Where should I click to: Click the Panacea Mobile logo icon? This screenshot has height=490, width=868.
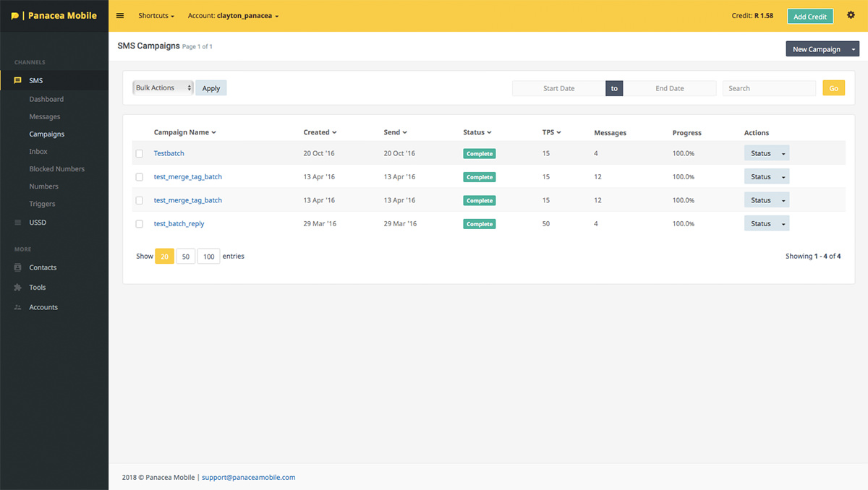15,16
